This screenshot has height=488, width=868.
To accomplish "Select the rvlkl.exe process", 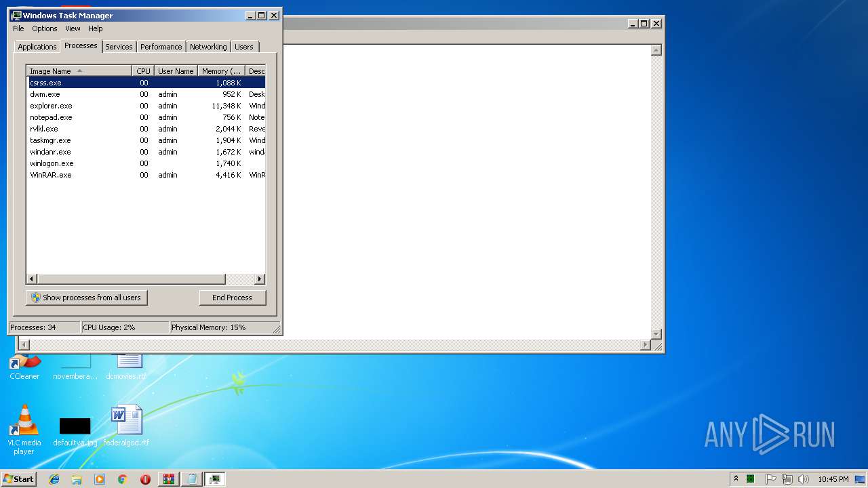I will [146, 129].
